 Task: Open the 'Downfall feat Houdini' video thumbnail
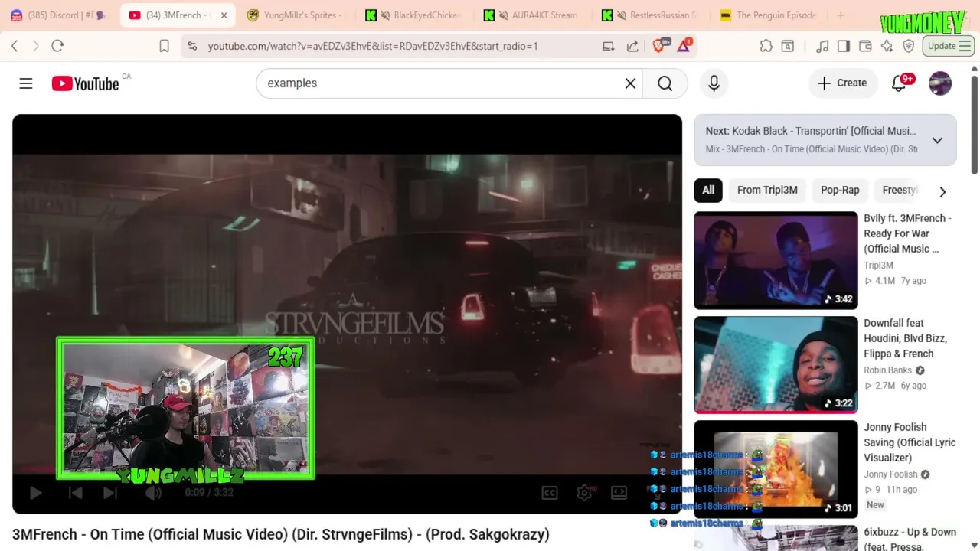point(776,365)
